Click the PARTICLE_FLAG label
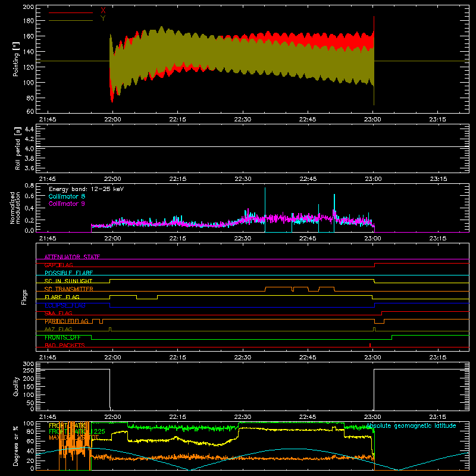Viewport: 476px width, 476px height. click(x=67, y=321)
